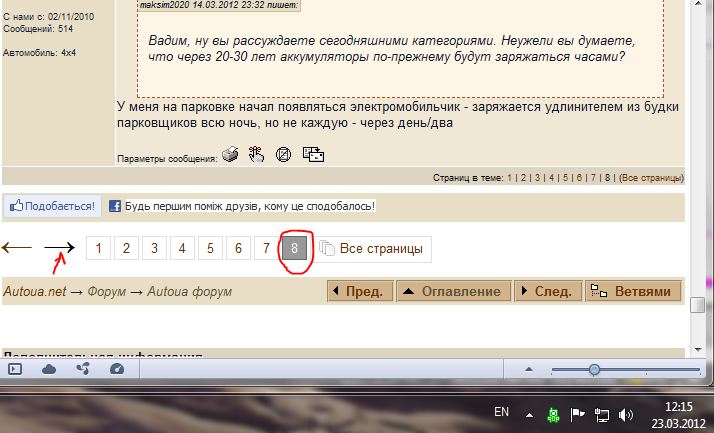Click the Autoua.net breadcrumb link

34,292
